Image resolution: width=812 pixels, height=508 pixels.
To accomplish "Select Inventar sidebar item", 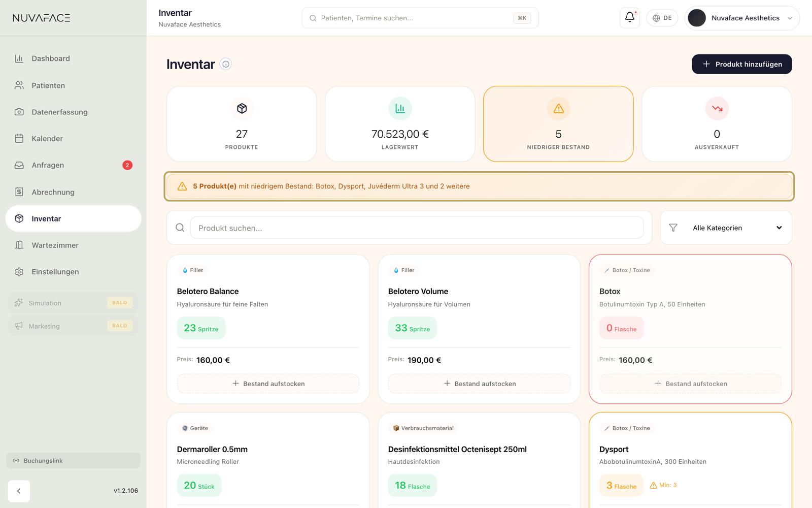I will click(73, 218).
